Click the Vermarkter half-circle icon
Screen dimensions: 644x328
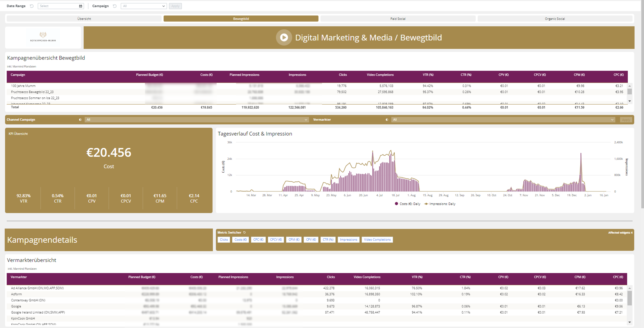pyautogui.click(x=387, y=120)
